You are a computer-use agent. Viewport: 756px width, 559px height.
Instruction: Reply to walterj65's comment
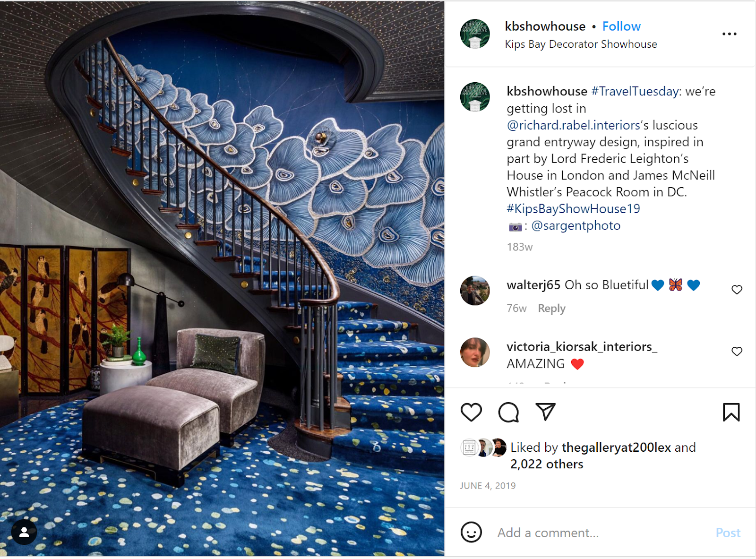point(551,309)
